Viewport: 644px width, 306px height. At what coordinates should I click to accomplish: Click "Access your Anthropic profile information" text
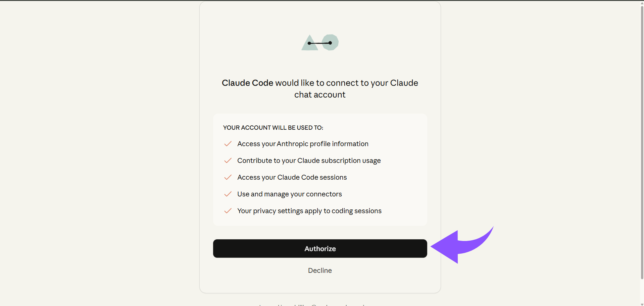click(303, 144)
